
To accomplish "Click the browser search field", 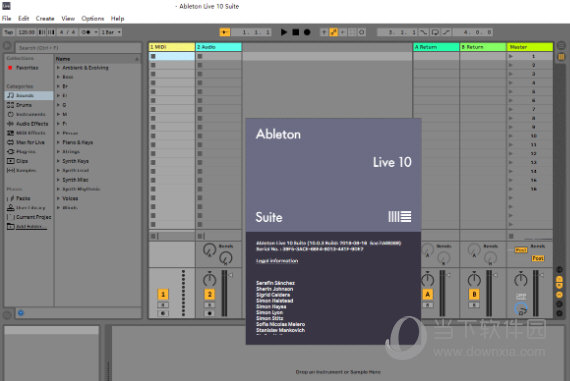I will tap(78, 48).
